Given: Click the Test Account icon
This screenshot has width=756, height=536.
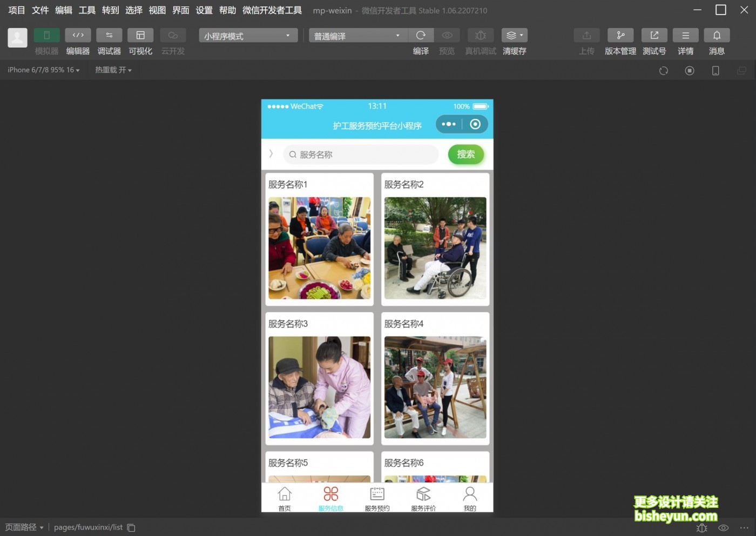Looking at the screenshot, I should tap(654, 35).
